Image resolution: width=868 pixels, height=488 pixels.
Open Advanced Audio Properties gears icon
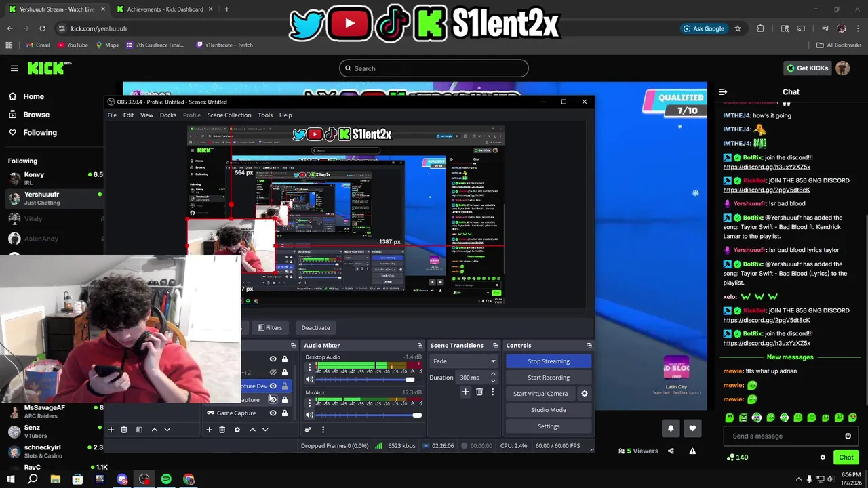(308, 430)
